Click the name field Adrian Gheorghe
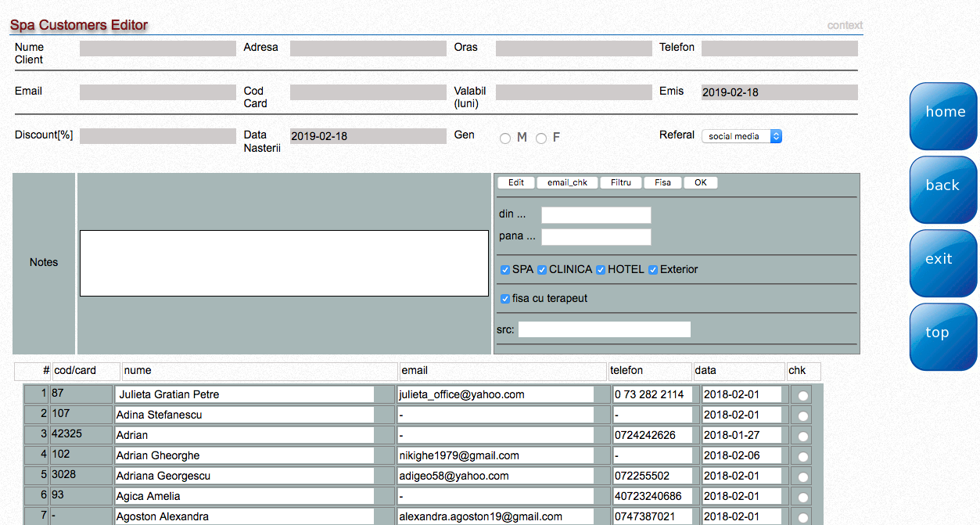The image size is (980, 525). click(245, 455)
